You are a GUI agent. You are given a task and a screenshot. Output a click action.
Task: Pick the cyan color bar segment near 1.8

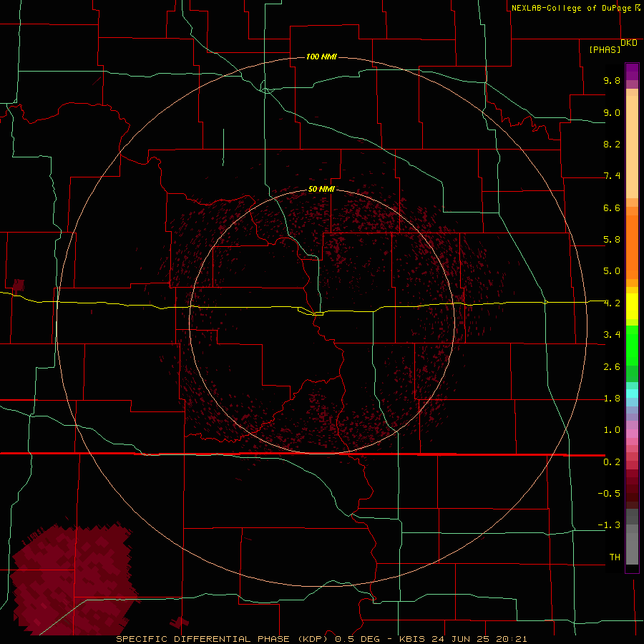point(632,394)
